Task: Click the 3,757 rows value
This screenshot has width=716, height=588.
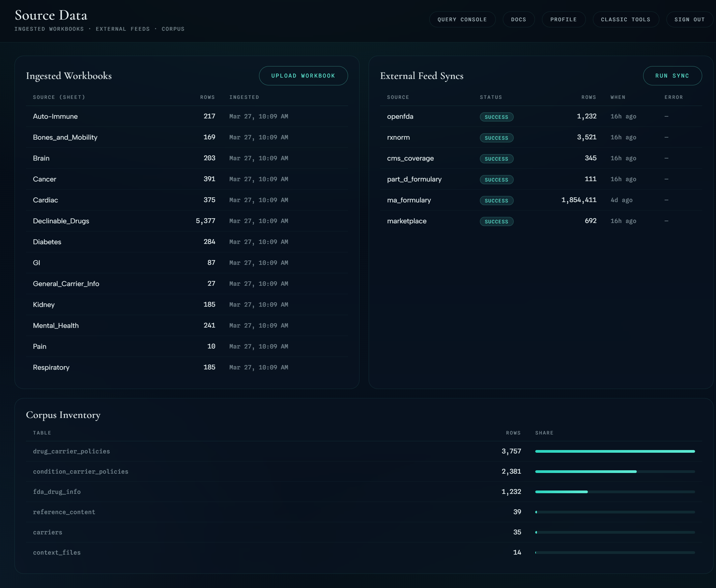Action: (x=511, y=451)
